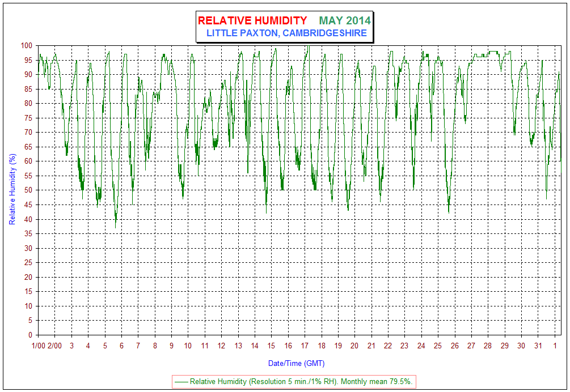
Task: Click the y-axis value 95
Action: [28, 60]
